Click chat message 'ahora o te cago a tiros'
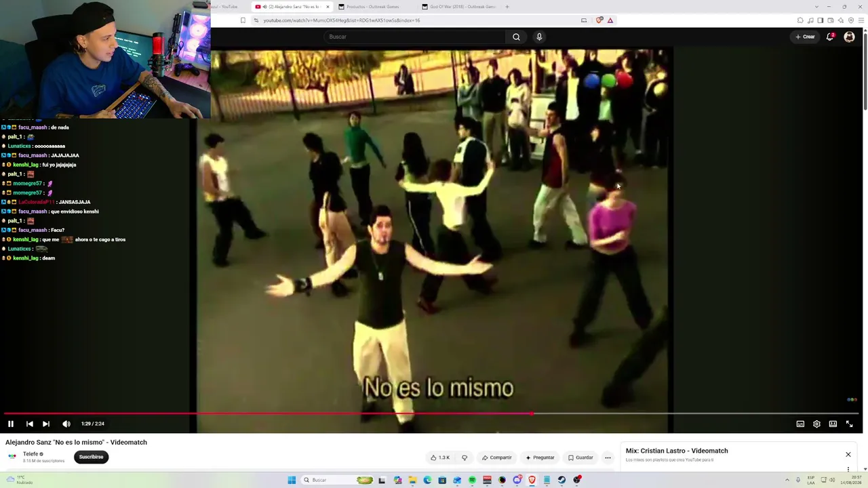This screenshot has width=868, height=488. (x=100, y=239)
